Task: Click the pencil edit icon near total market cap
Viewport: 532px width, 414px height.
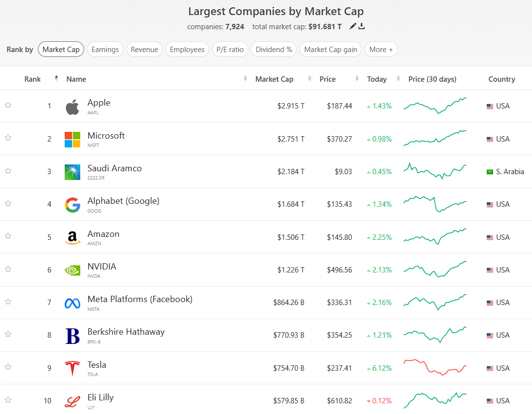Action: tap(353, 26)
